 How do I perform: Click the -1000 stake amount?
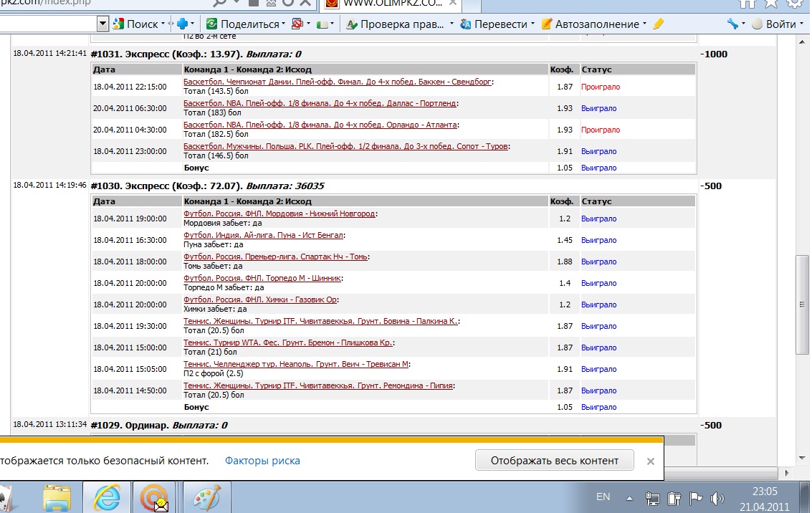coord(714,54)
